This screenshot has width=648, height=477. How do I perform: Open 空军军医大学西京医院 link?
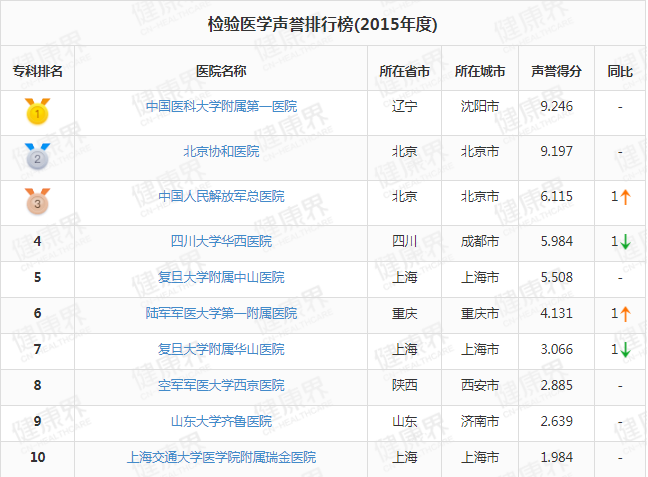point(221,385)
